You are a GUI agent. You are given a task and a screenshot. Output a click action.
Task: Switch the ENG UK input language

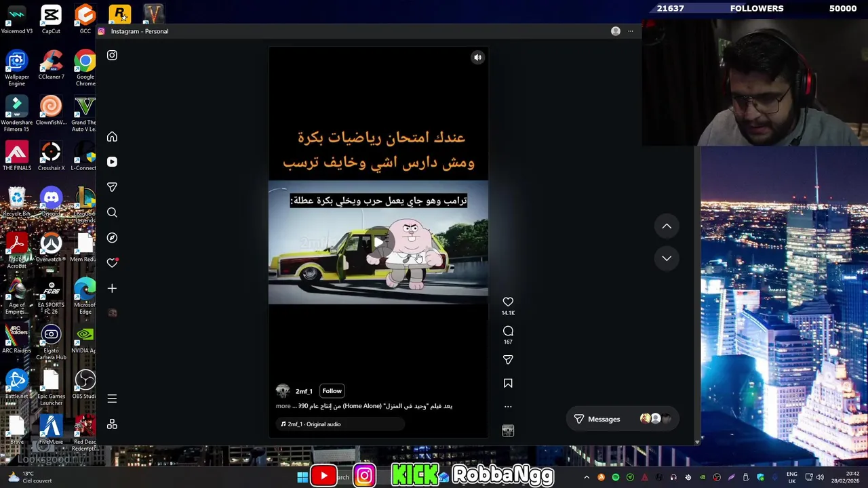click(791, 478)
